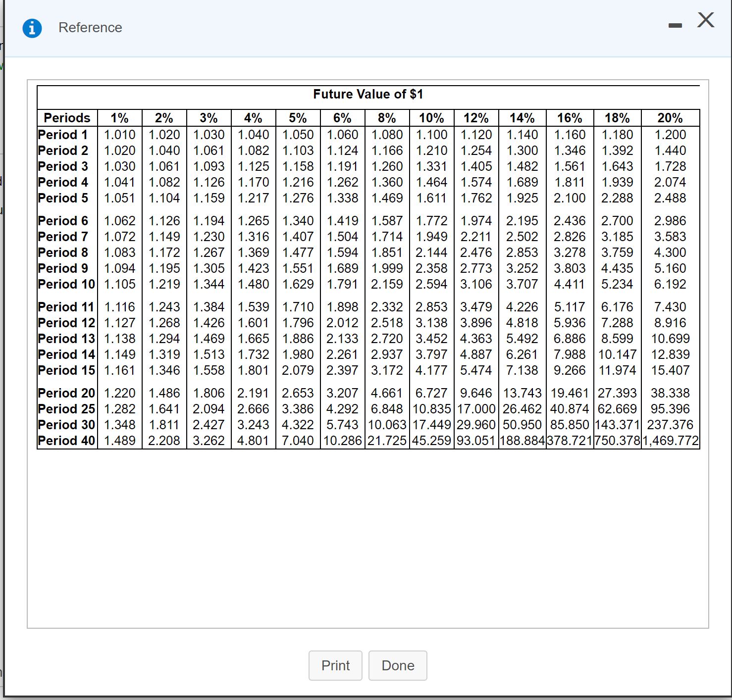Close the Reference dialog with X
Viewport: 732px width, 700px height.
click(706, 20)
